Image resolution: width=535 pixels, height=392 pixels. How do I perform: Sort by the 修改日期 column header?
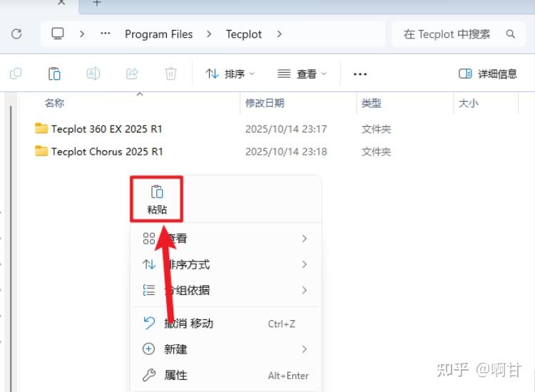tap(265, 103)
